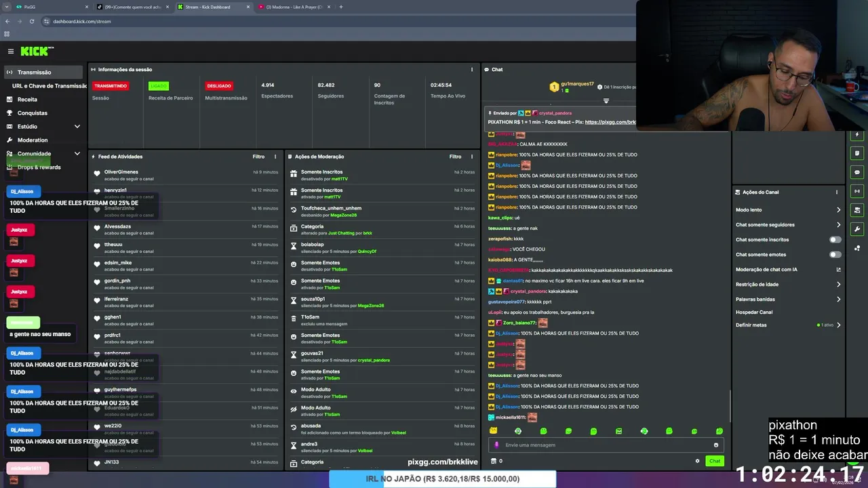Reload the dashboard page
868x488 pixels.
(x=32, y=21)
